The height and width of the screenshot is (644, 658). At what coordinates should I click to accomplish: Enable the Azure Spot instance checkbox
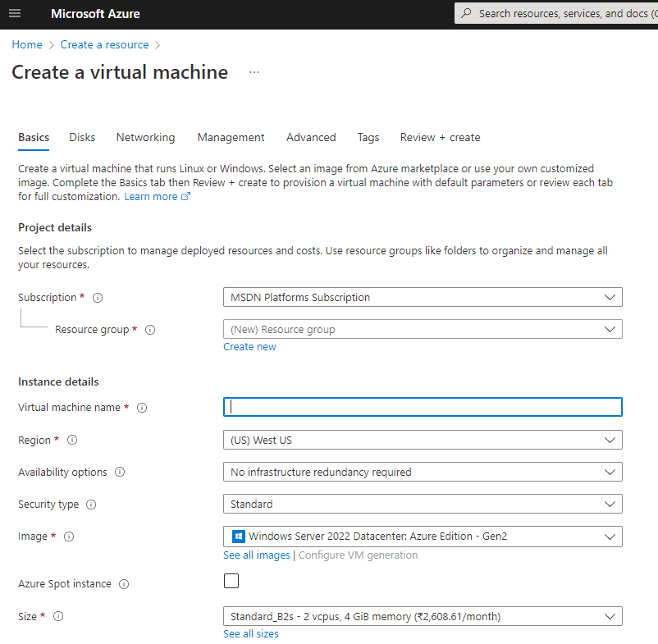231,581
